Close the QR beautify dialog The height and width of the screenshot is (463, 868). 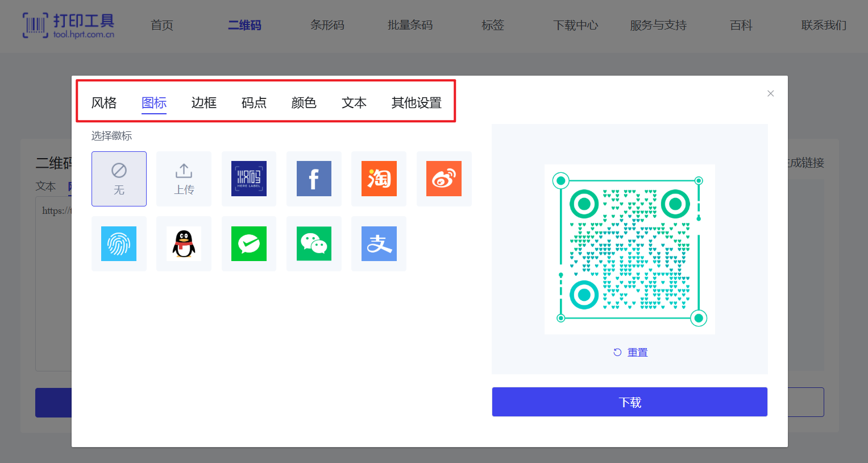(x=771, y=93)
